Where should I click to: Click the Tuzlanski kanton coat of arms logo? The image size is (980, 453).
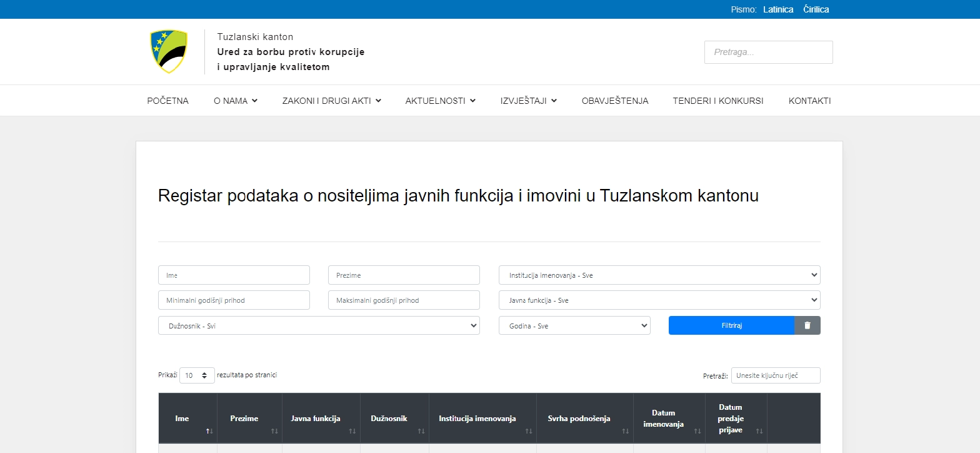[169, 51]
